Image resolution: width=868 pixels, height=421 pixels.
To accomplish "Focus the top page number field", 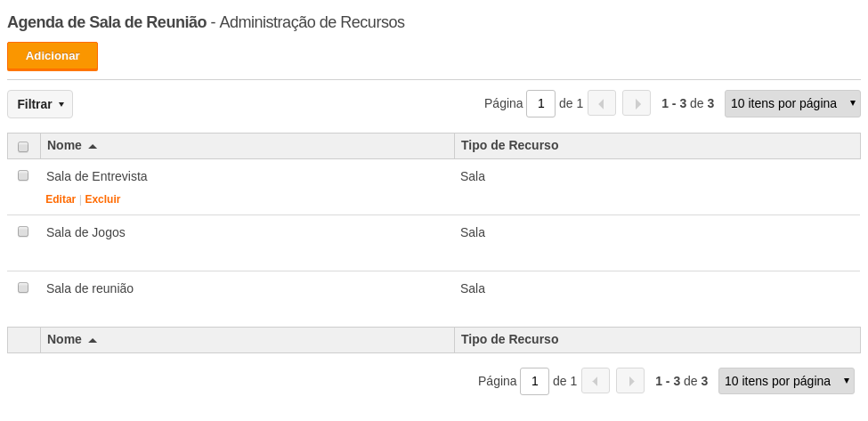I will [x=540, y=103].
